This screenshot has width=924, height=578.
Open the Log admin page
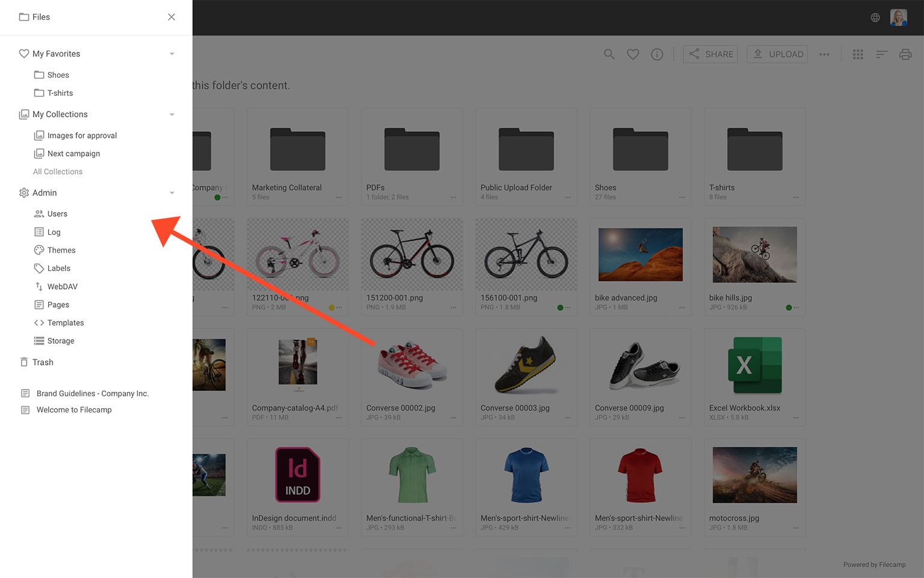pyautogui.click(x=54, y=232)
